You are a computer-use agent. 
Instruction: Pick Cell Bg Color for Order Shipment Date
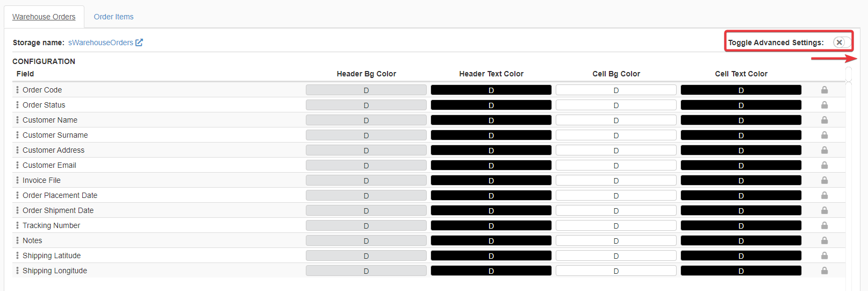click(616, 210)
